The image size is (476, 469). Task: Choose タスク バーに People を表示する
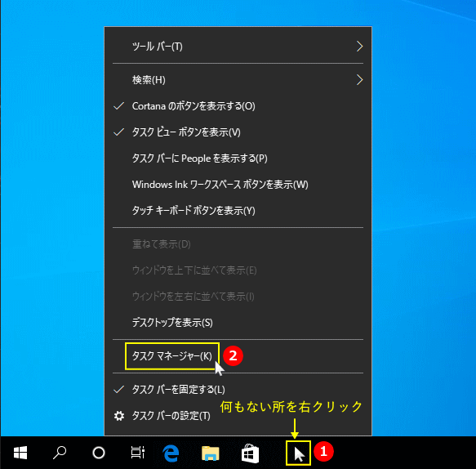[238, 159]
